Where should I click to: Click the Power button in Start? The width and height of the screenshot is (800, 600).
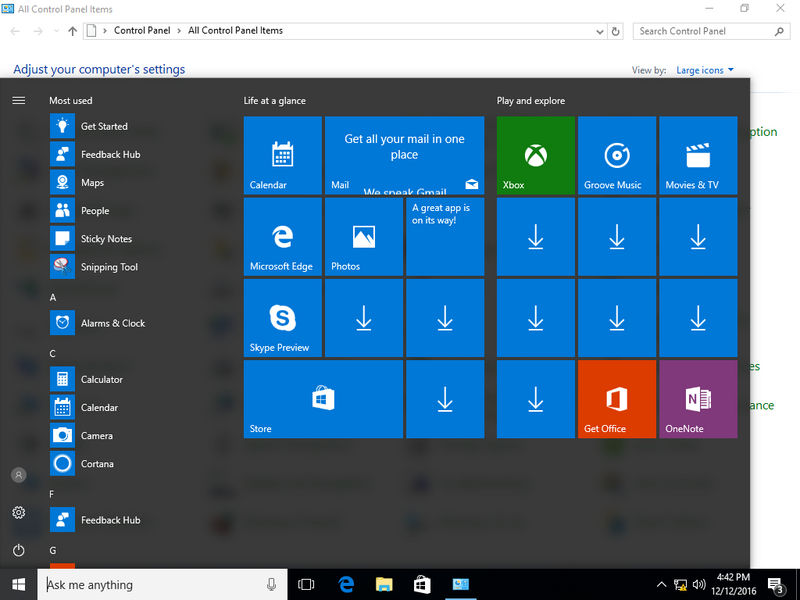pos(18,551)
